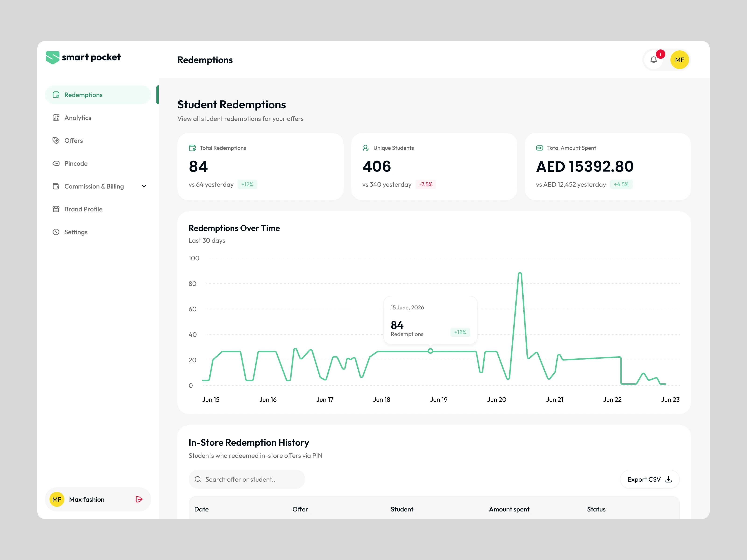Open the notification bell icon
Viewport: 747px width, 560px height.
[x=653, y=60]
